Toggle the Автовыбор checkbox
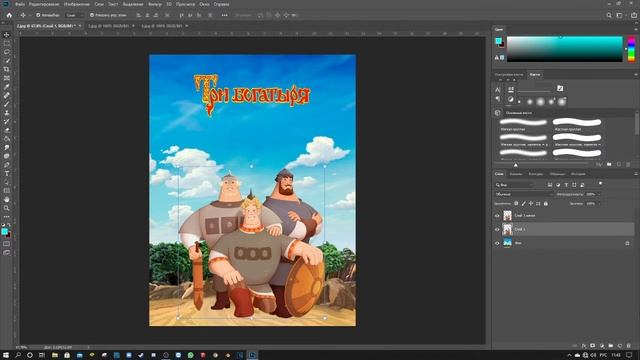640x360 pixels. (x=38, y=15)
